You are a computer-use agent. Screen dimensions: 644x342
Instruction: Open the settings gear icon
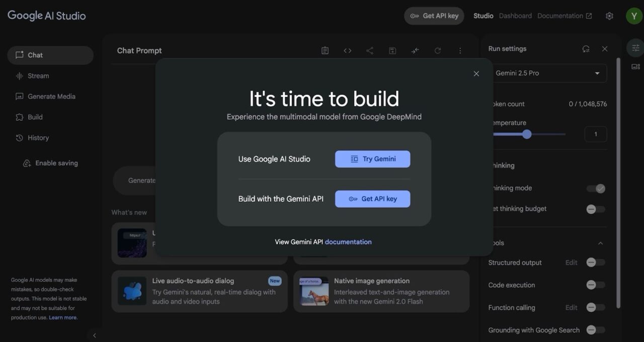coord(609,16)
